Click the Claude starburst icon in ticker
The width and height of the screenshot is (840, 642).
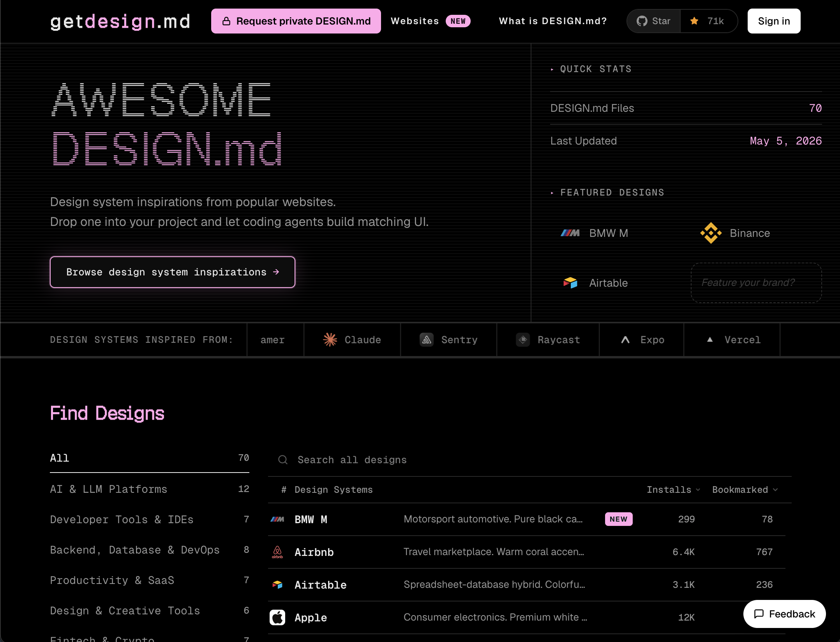330,340
